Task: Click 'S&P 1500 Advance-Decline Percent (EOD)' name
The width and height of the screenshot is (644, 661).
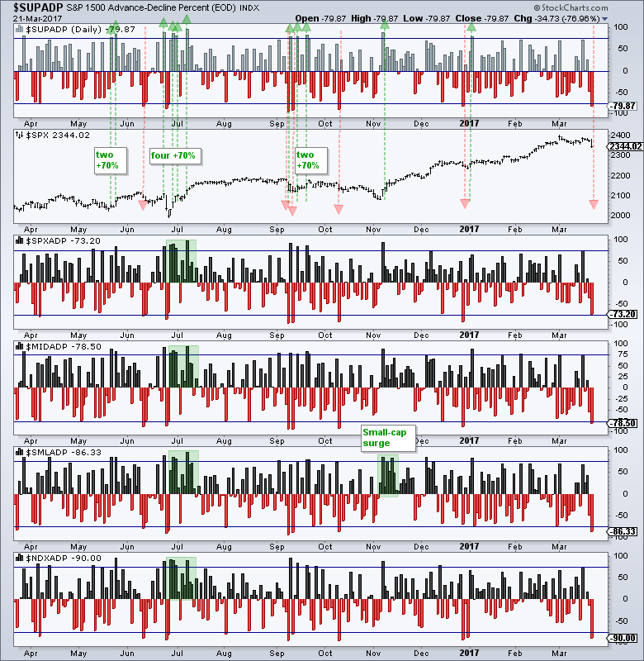Action: [x=151, y=8]
